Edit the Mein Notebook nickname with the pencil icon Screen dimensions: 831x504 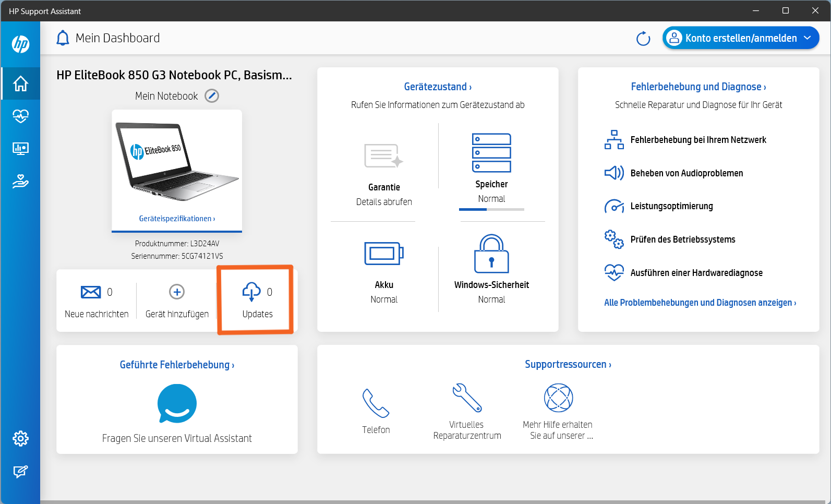pyautogui.click(x=211, y=96)
